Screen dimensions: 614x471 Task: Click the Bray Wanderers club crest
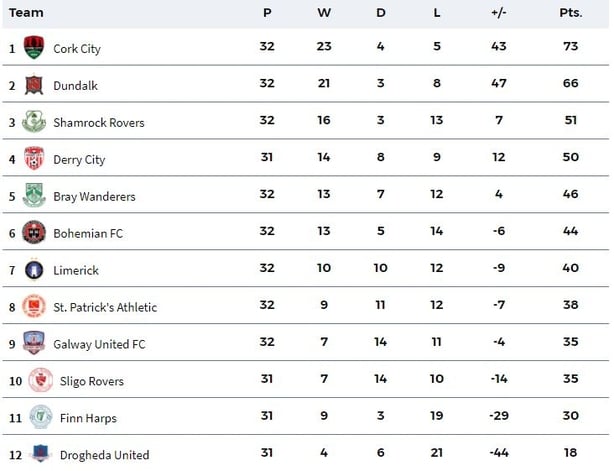(x=34, y=195)
